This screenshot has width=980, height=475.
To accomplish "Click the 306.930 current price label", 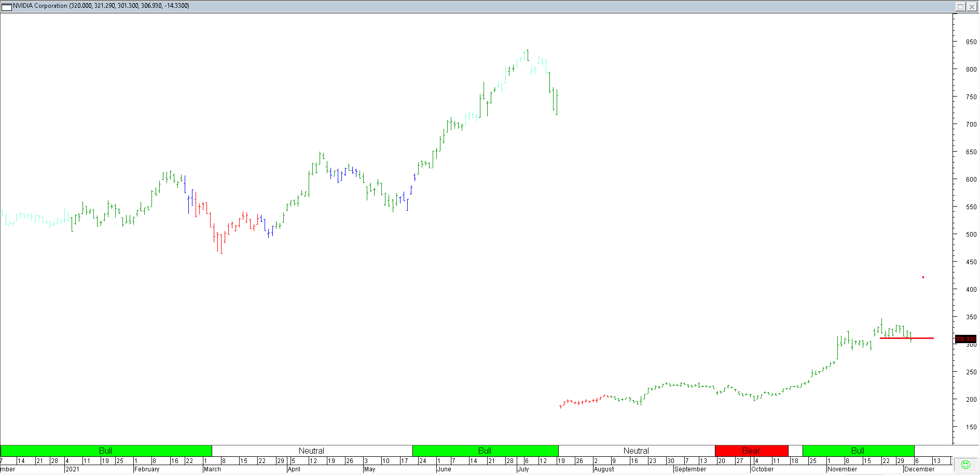I will point(965,339).
